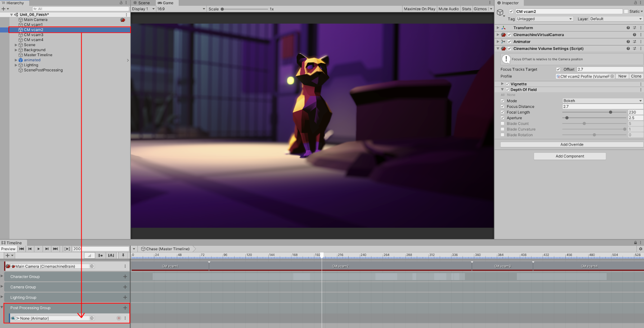Enable the Blade Count override checkbox
This screenshot has height=328, width=644.
click(x=503, y=124)
